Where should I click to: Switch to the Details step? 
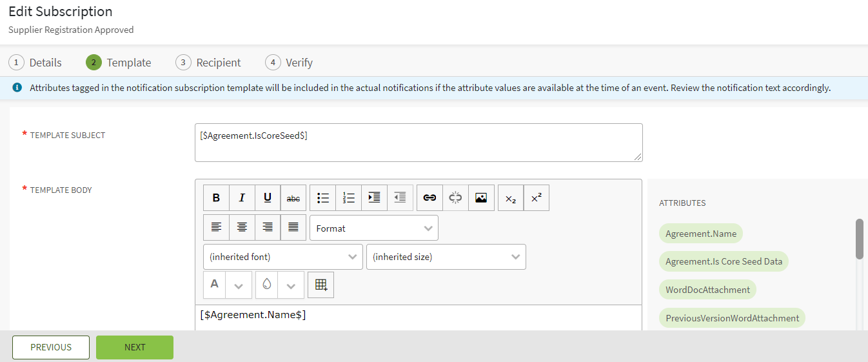35,63
